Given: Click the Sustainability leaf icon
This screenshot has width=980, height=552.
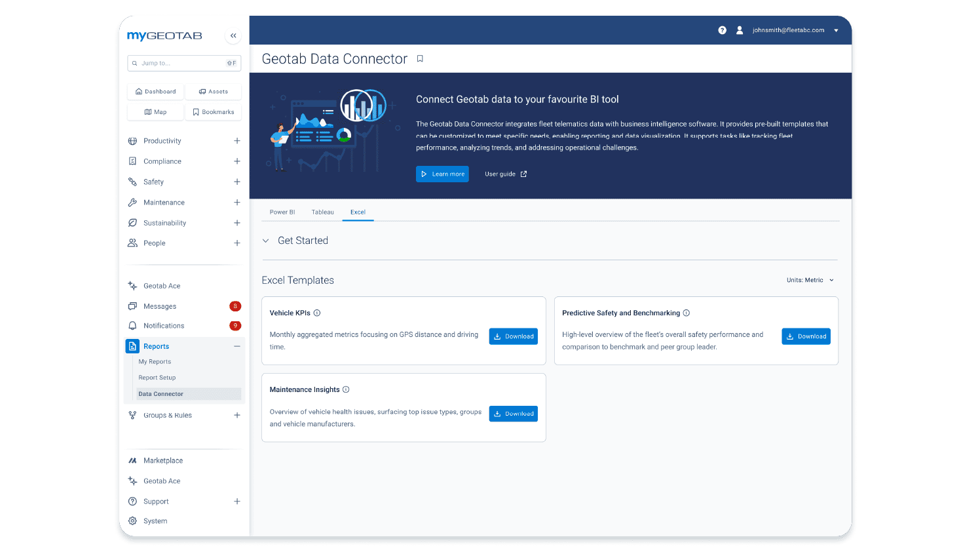Looking at the screenshot, I should pyautogui.click(x=132, y=223).
